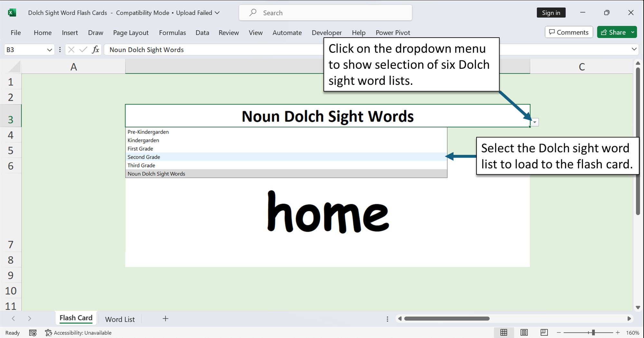
Task: Click the macro record icon next to Ready
Action: [x=33, y=333]
